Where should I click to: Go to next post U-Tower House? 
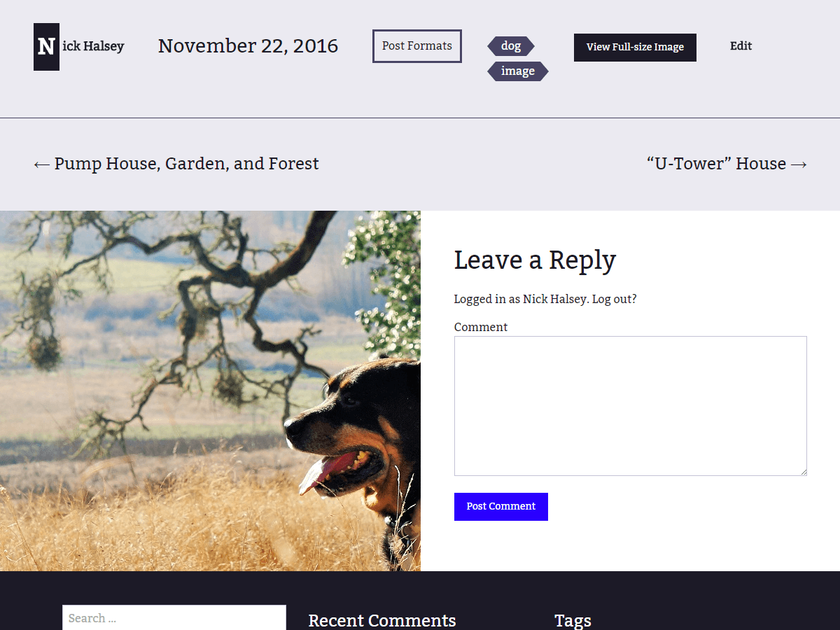(x=727, y=164)
